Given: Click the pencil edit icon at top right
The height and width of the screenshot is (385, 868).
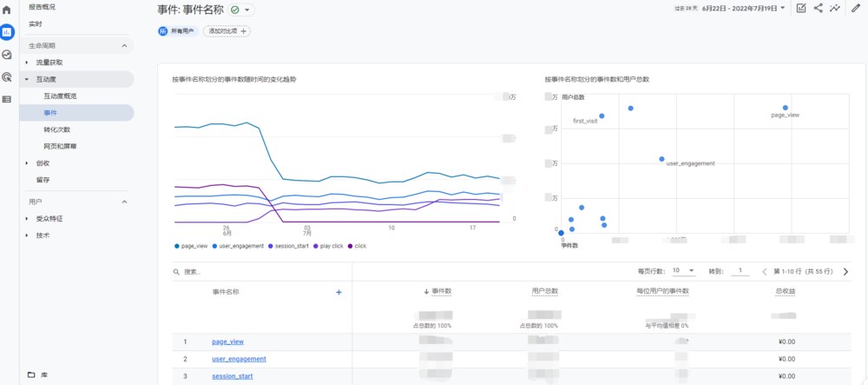Looking at the screenshot, I should click(856, 9).
